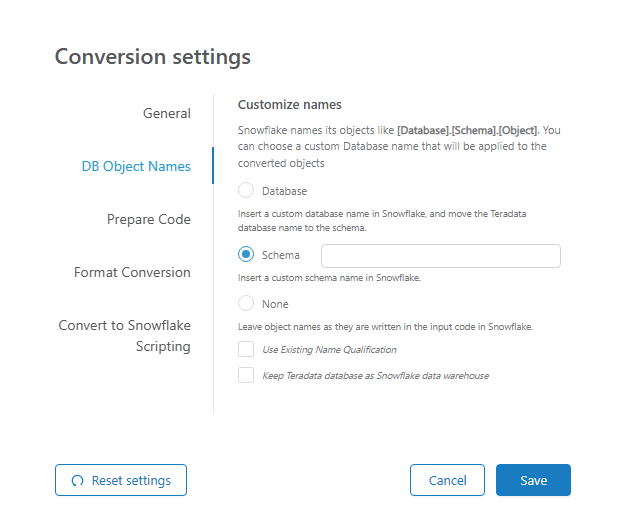The image size is (628, 510).
Task: Click the 'None' option label text
Action: point(275,303)
